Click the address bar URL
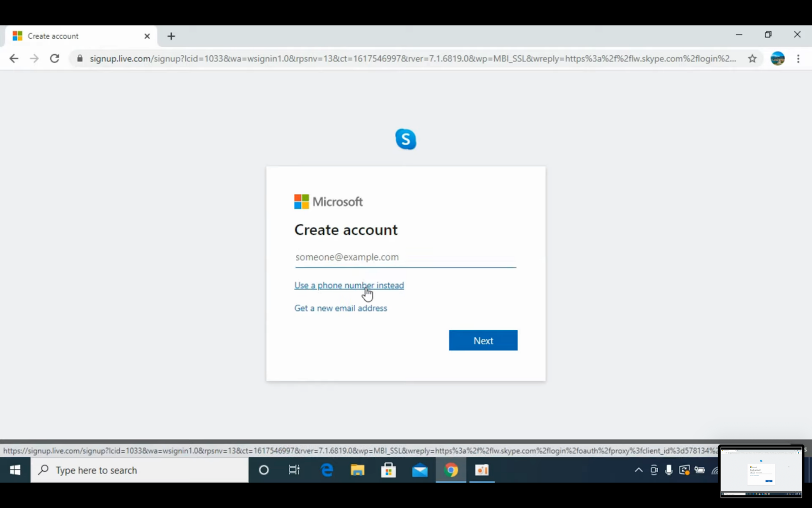This screenshot has height=508, width=812. 413,58
